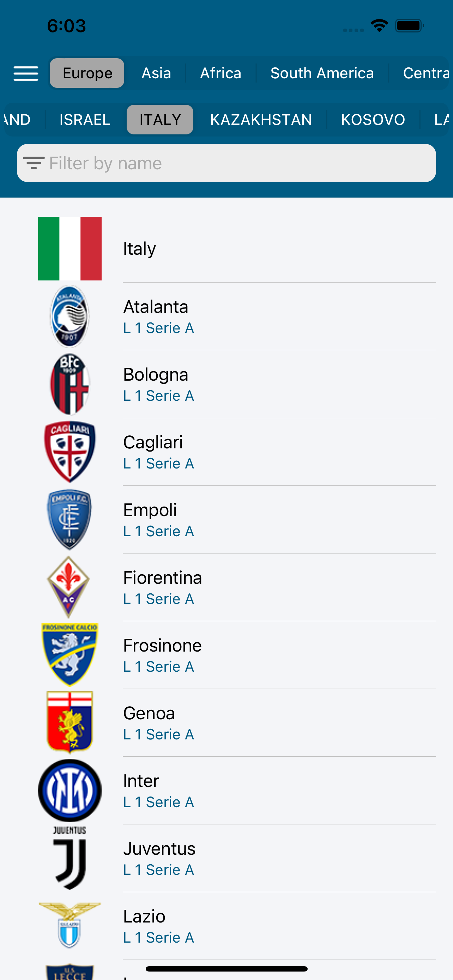Tap the Fiorentina club crest
453x980 pixels.
[x=68, y=587]
